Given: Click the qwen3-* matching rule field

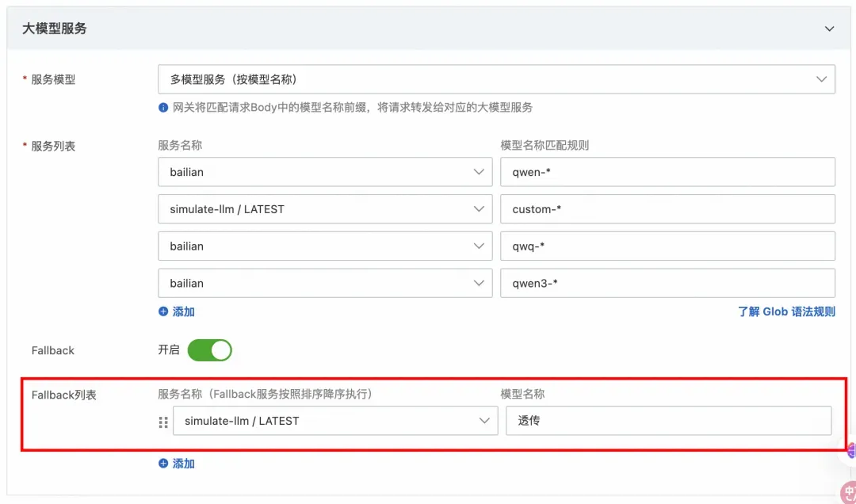Looking at the screenshot, I should (667, 284).
